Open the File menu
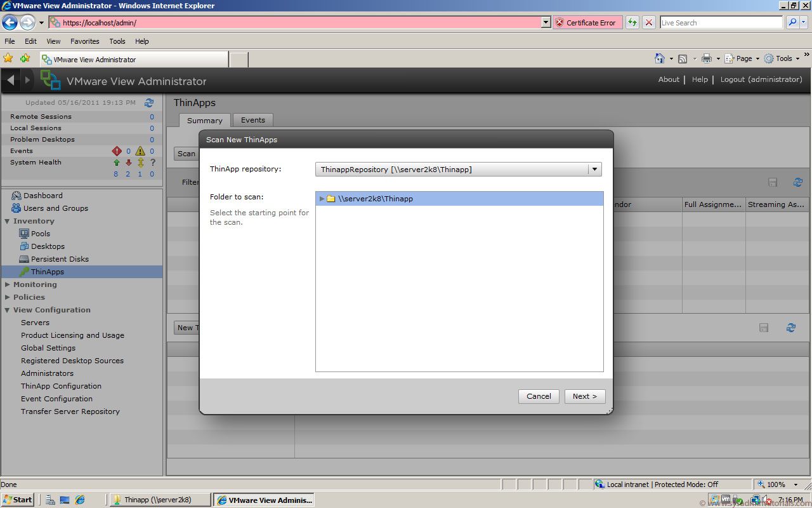This screenshot has width=812, height=508. (x=10, y=41)
